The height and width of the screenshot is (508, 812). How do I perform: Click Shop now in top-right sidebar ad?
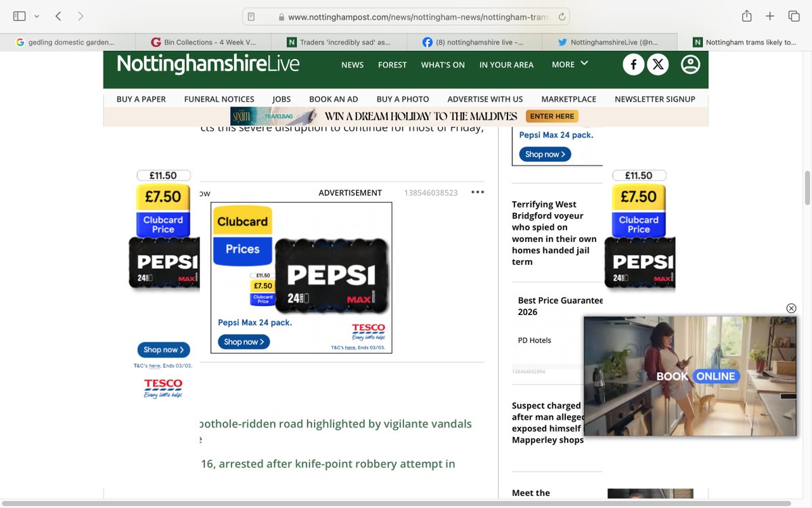click(545, 154)
